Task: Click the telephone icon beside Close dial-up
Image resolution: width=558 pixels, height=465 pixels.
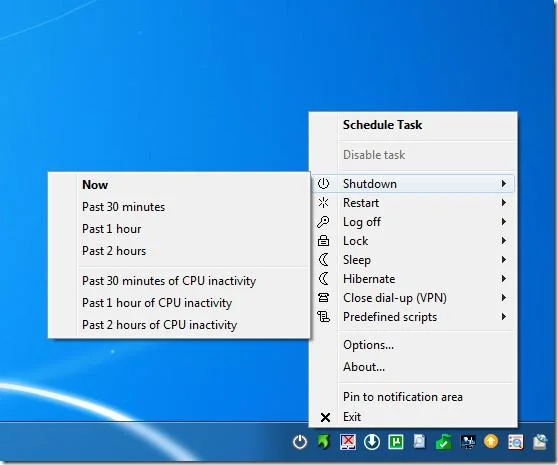Action: pos(323,297)
